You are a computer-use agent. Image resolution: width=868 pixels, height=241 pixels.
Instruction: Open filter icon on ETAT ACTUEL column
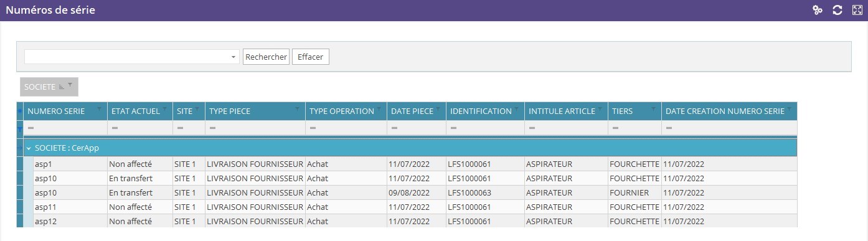(x=165, y=109)
